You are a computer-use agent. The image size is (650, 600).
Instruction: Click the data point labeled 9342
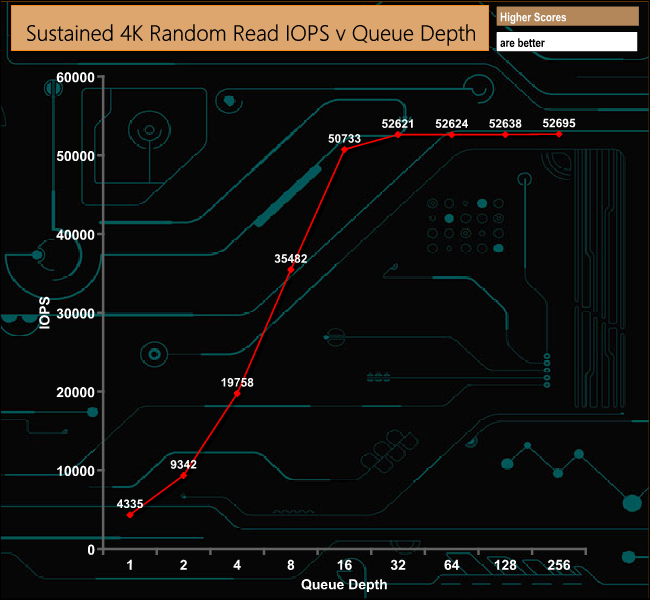(x=184, y=476)
